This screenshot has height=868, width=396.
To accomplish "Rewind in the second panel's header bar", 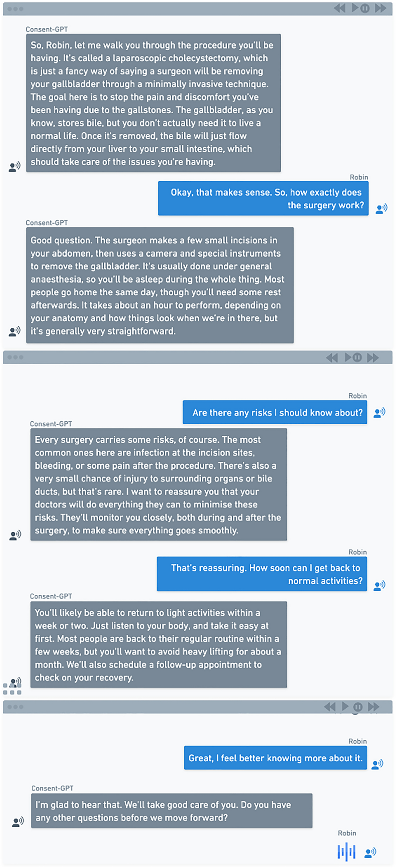I will (332, 357).
